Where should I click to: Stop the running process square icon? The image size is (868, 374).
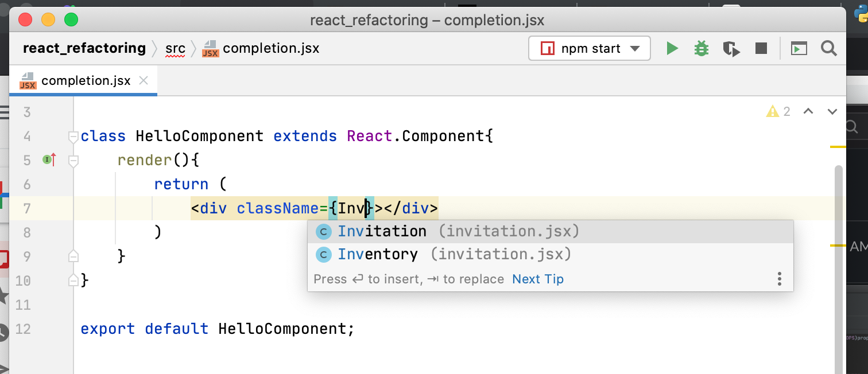pos(761,49)
